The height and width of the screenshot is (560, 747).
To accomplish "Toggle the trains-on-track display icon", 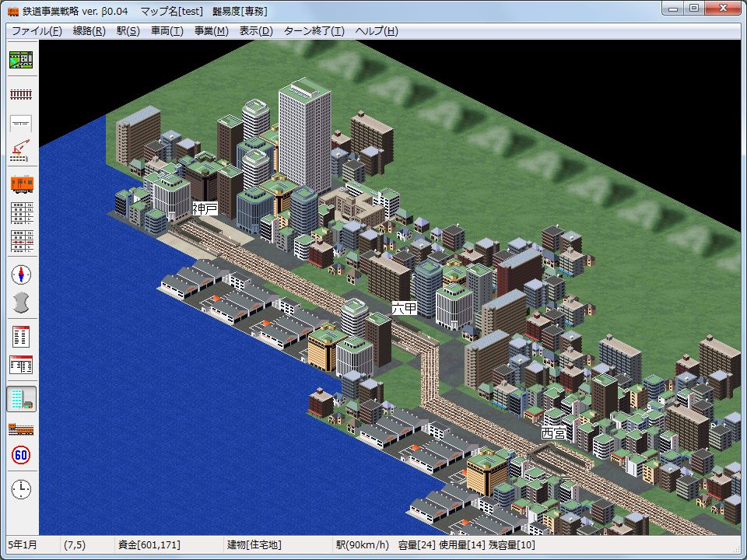I will [x=21, y=428].
